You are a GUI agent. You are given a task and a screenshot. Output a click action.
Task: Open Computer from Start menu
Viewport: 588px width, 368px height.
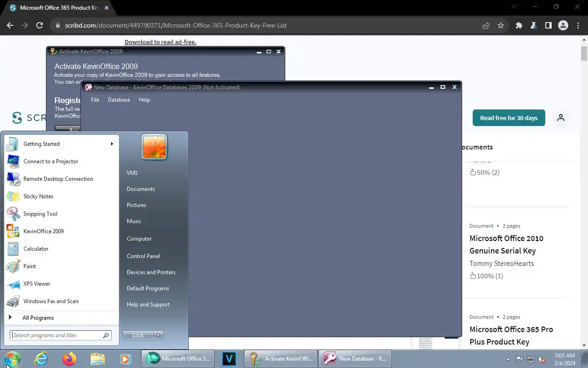(x=139, y=239)
